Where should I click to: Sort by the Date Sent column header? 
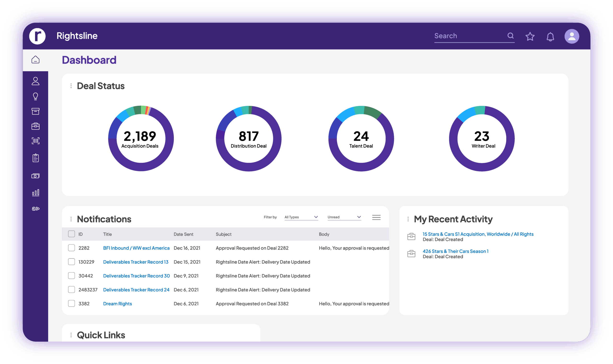[183, 234]
